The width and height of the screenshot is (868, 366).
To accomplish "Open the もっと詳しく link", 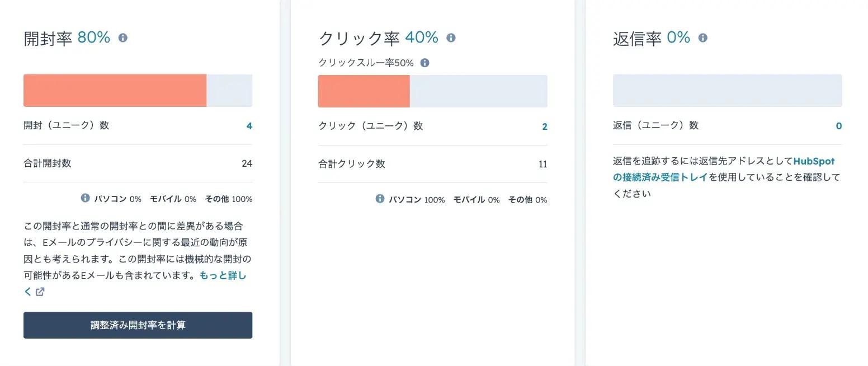I will [222, 275].
